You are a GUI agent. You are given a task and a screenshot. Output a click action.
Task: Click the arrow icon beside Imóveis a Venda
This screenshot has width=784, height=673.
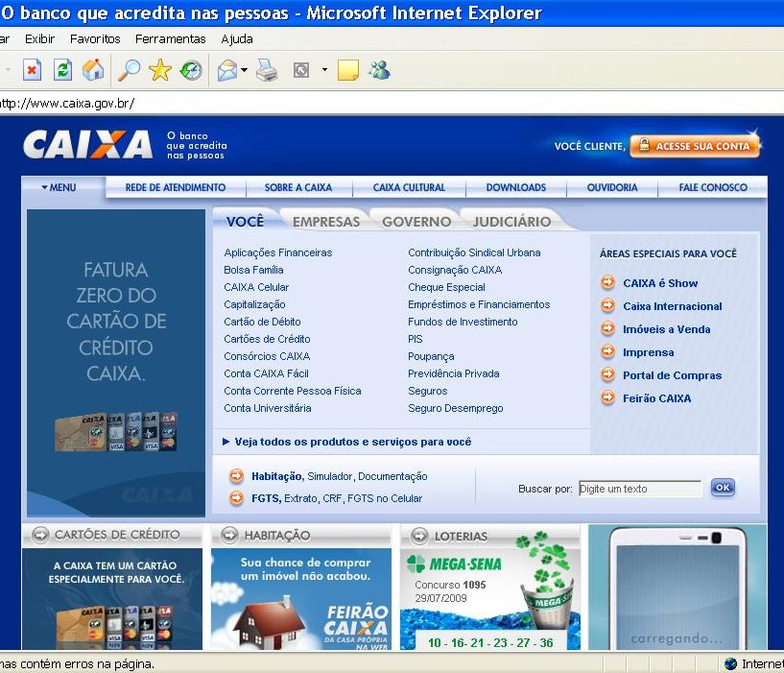click(x=608, y=328)
